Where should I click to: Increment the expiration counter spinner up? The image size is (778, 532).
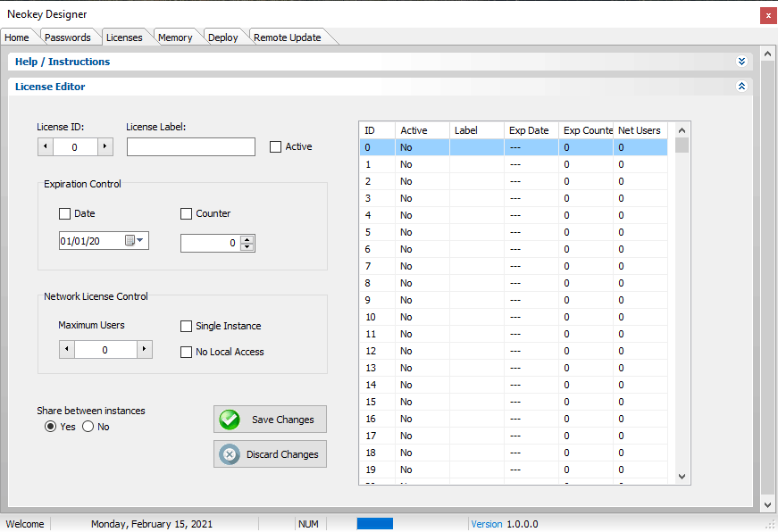247,239
